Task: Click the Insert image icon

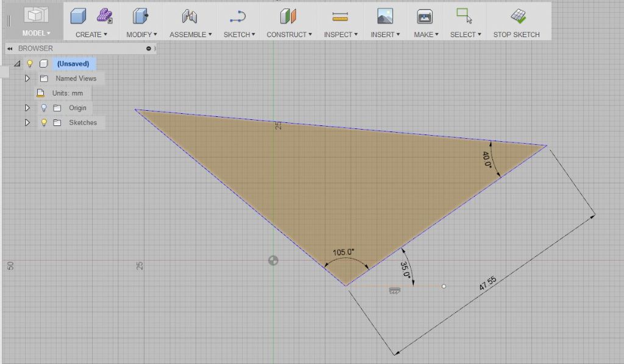Action: tap(385, 16)
